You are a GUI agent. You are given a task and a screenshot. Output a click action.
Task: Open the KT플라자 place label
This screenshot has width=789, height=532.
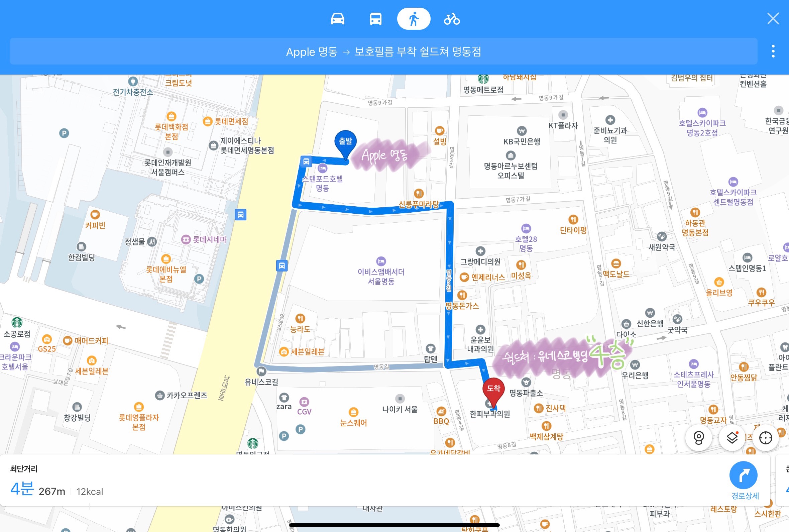coord(563,125)
